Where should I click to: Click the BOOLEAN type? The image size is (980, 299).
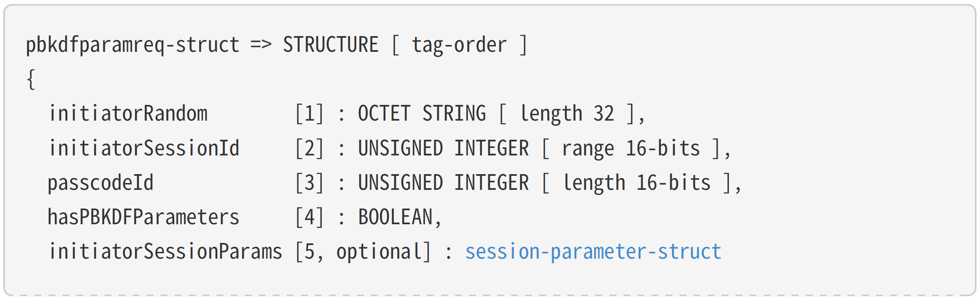pyautogui.click(x=395, y=217)
